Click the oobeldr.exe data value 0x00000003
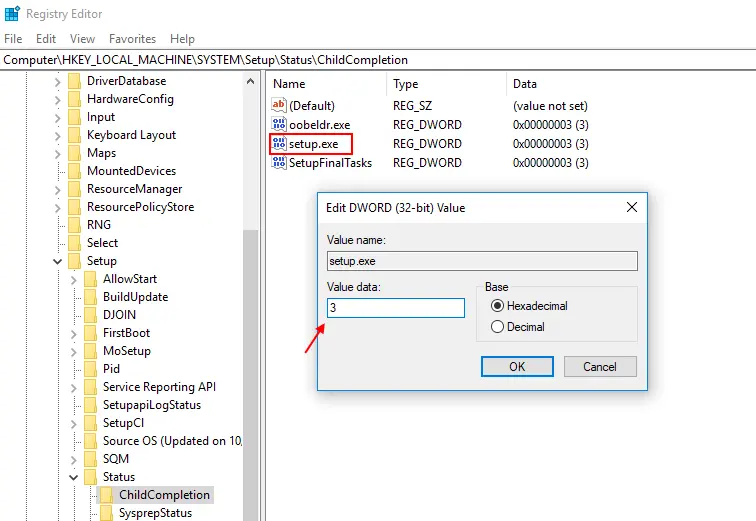 (x=551, y=125)
